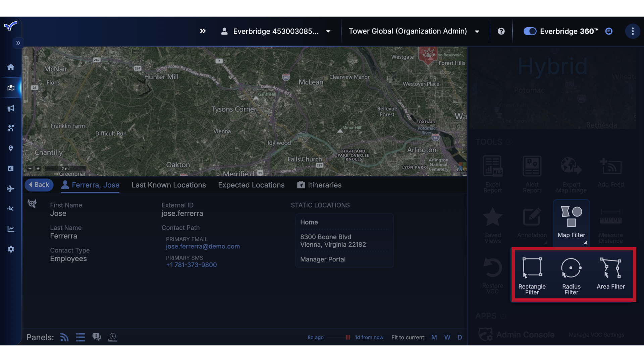Viewport: 644px width, 362px height.
Task: Switch to the Expected Locations tab
Action: (251, 185)
